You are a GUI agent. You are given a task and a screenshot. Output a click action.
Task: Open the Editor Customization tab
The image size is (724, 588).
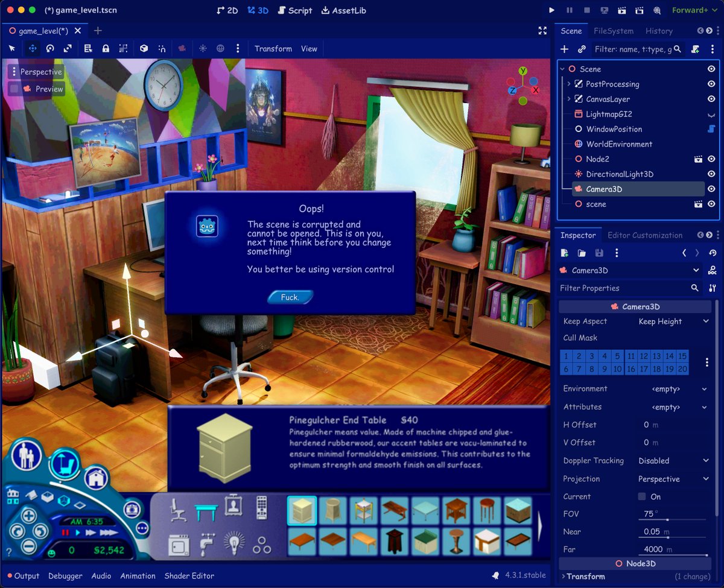[x=645, y=236]
